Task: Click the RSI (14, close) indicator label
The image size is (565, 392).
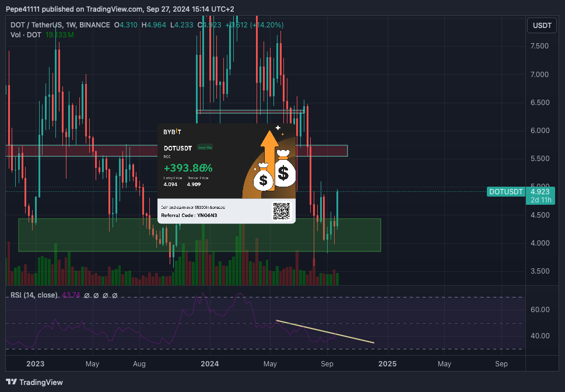Action: 34,295
